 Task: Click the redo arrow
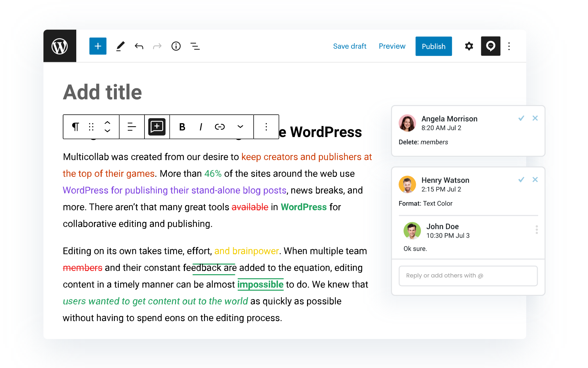pyautogui.click(x=157, y=46)
